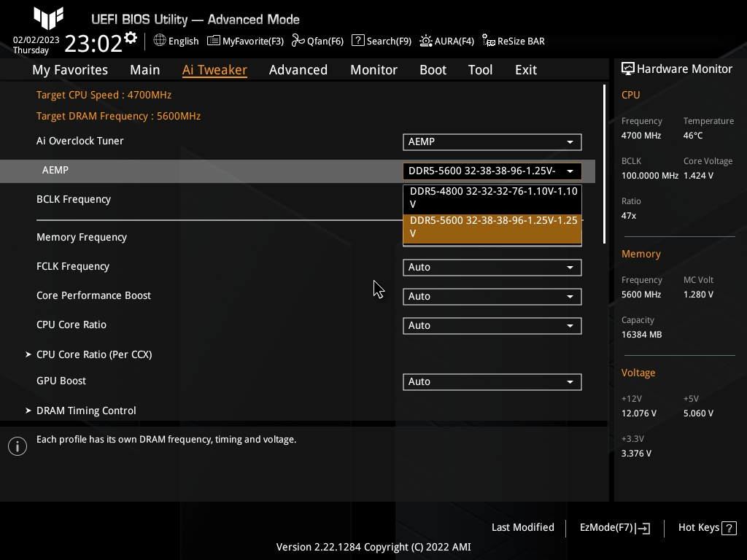Open MyFavorite(F3) list icon
Screen dimensions: 747x560
214,41
